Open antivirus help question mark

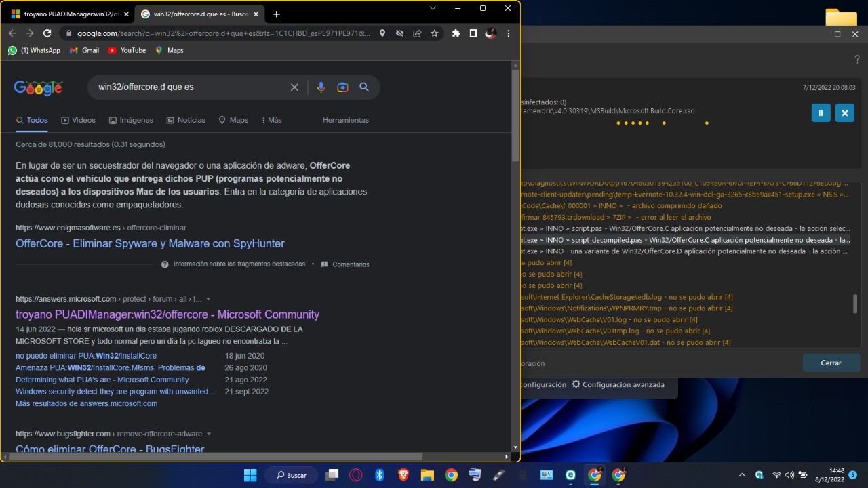click(x=856, y=60)
